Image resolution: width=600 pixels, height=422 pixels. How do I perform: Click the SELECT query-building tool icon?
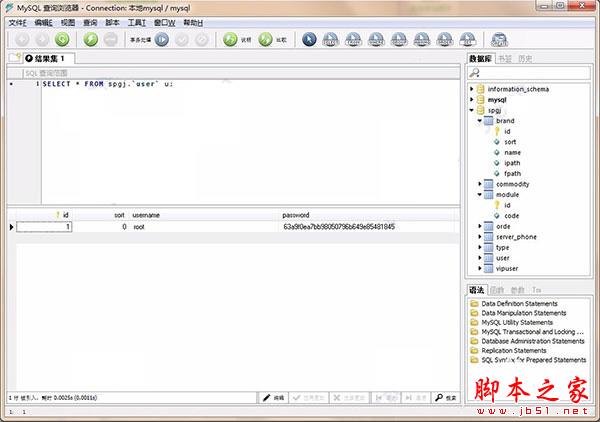(x=331, y=39)
